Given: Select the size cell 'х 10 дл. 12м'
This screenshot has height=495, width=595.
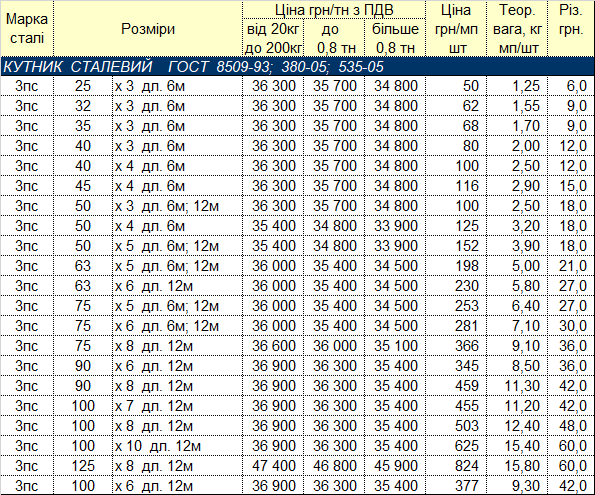Looking at the screenshot, I should point(177,446).
